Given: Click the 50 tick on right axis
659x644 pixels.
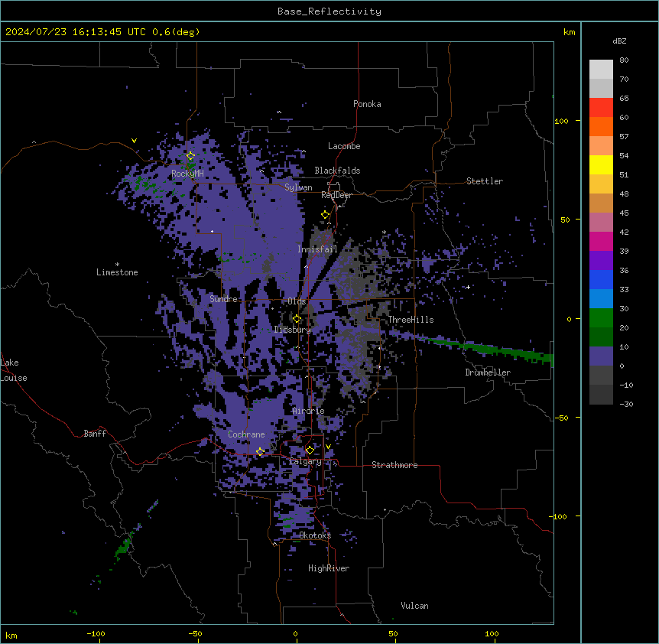Looking at the screenshot, I should tap(565, 220).
